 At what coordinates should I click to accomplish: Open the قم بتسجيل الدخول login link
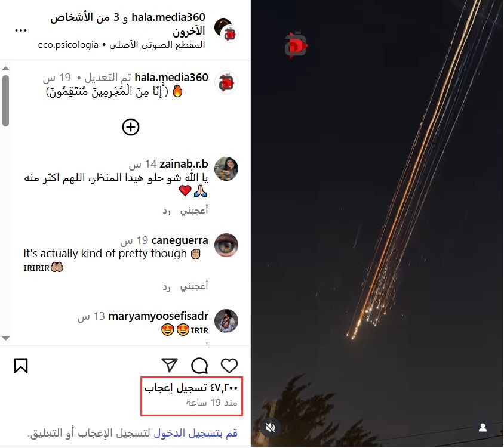pos(195,433)
